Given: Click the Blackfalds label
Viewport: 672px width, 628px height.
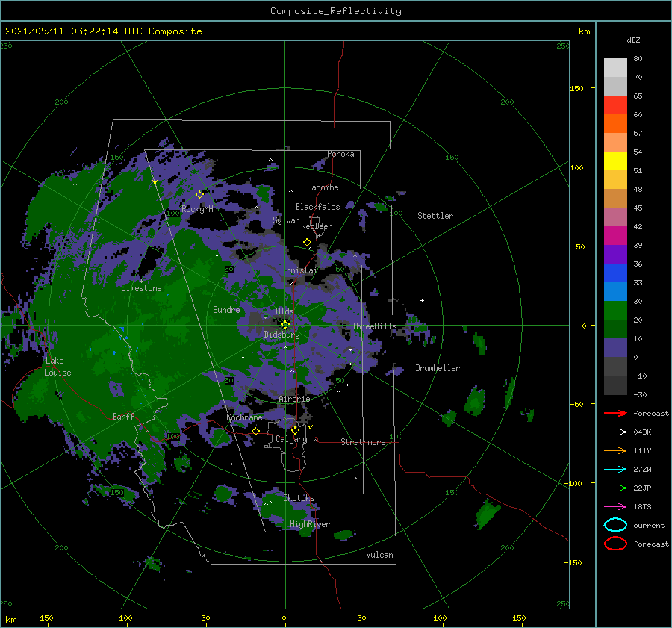Looking at the screenshot, I should (317, 207).
